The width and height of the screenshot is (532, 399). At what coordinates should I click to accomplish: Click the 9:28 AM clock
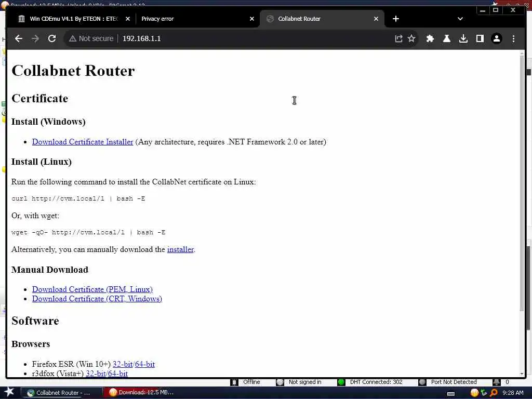pyautogui.click(x=513, y=393)
